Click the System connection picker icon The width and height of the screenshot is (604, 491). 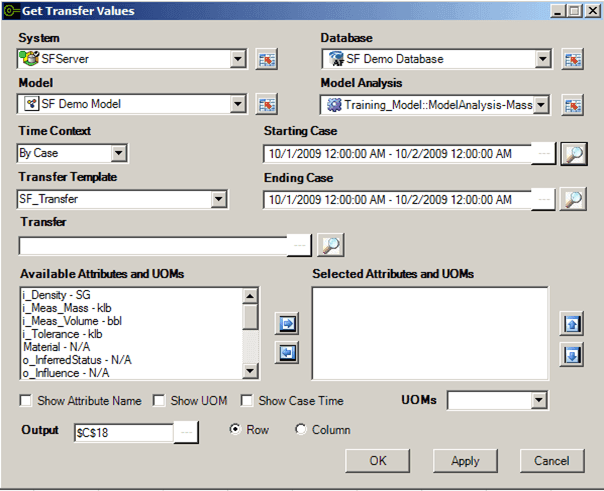(267, 59)
